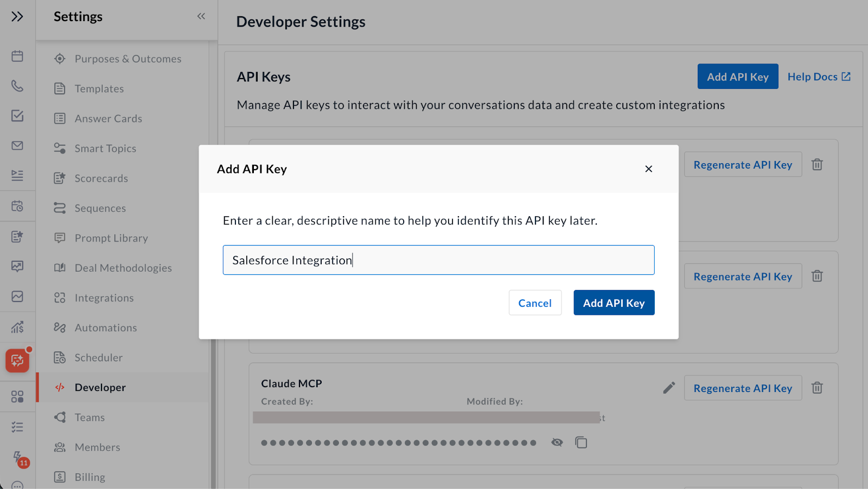This screenshot has width=868, height=489.
Task: Copy the Claude MCP API key
Action: tap(581, 442)
